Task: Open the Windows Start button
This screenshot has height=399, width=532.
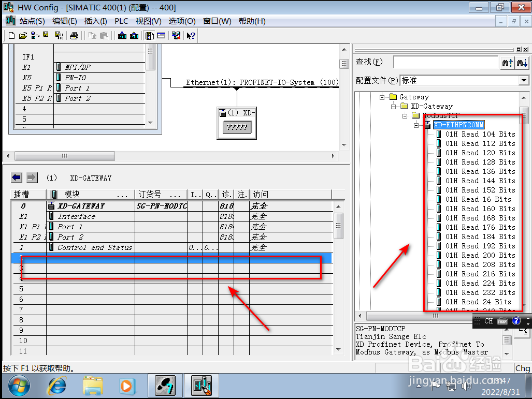Action: coord(19,386)
